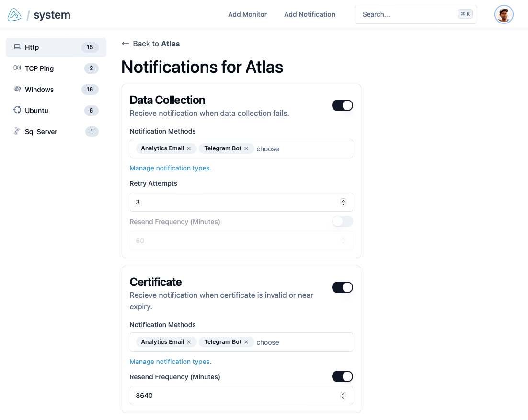
Task: Click the Ubuntu icon in the sidebar
Action: click(x=17, y=111)
